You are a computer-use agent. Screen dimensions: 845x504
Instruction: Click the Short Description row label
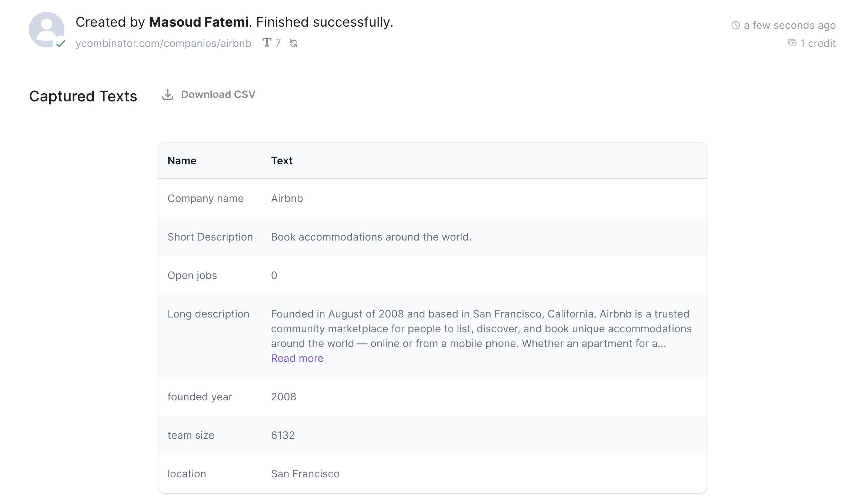tap(210, 237)
